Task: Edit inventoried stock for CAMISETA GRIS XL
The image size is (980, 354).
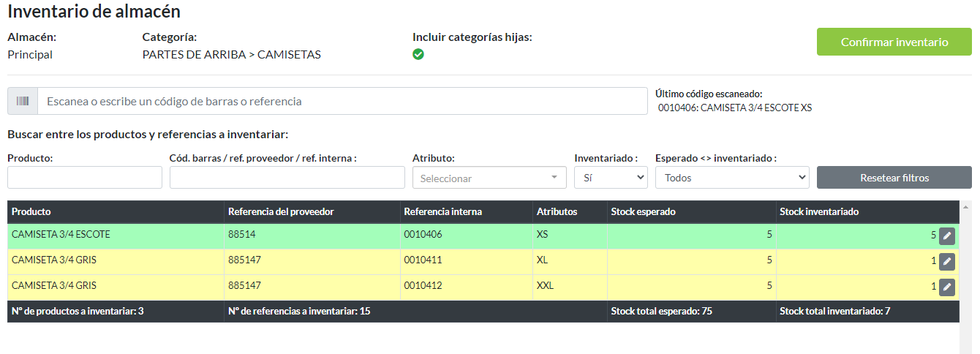Action: click(947, 262)
